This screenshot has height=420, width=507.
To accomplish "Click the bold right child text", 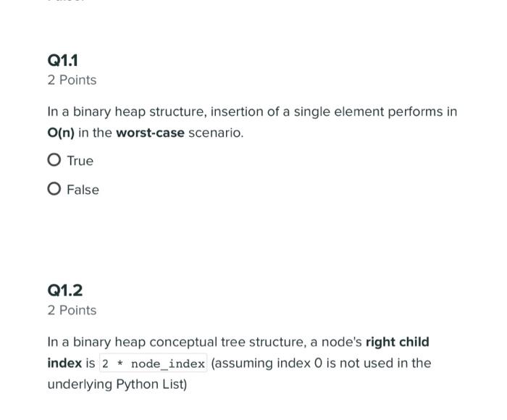I will click(397, 342).
